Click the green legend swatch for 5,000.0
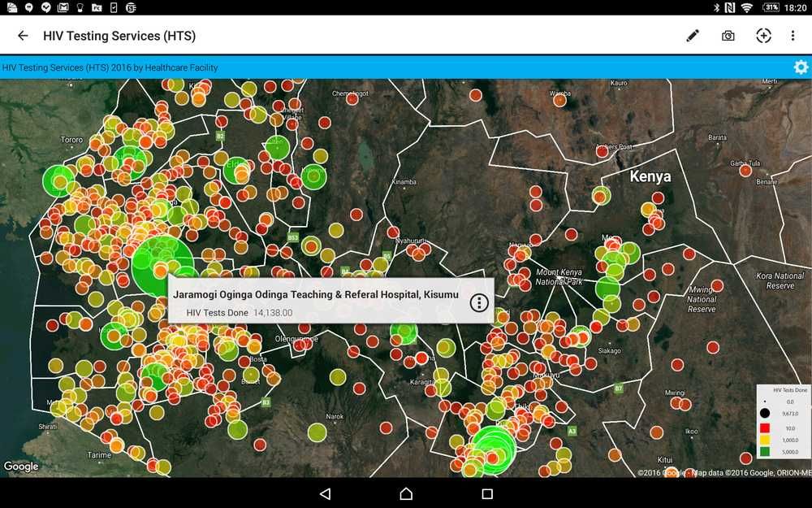812x508 pixels. point(764,451)
